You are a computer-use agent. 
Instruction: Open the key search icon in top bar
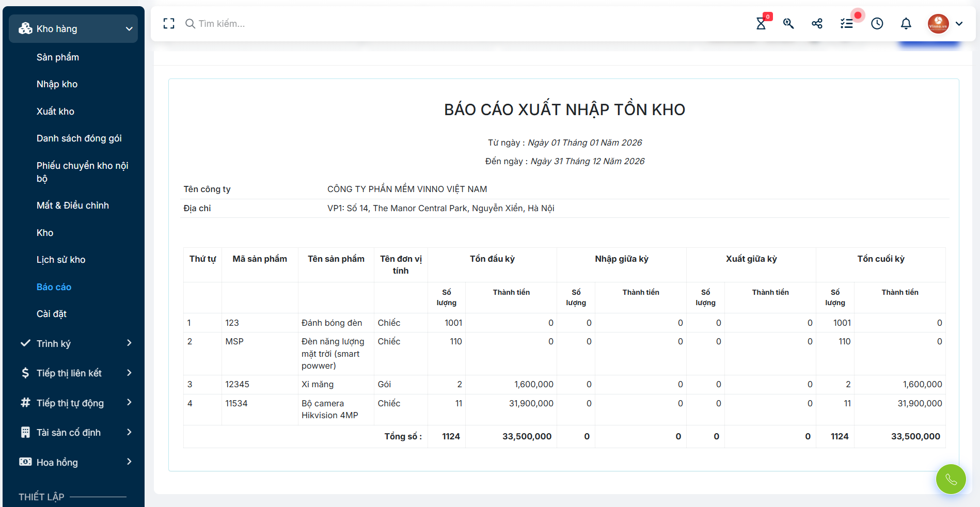pos(788,24)
